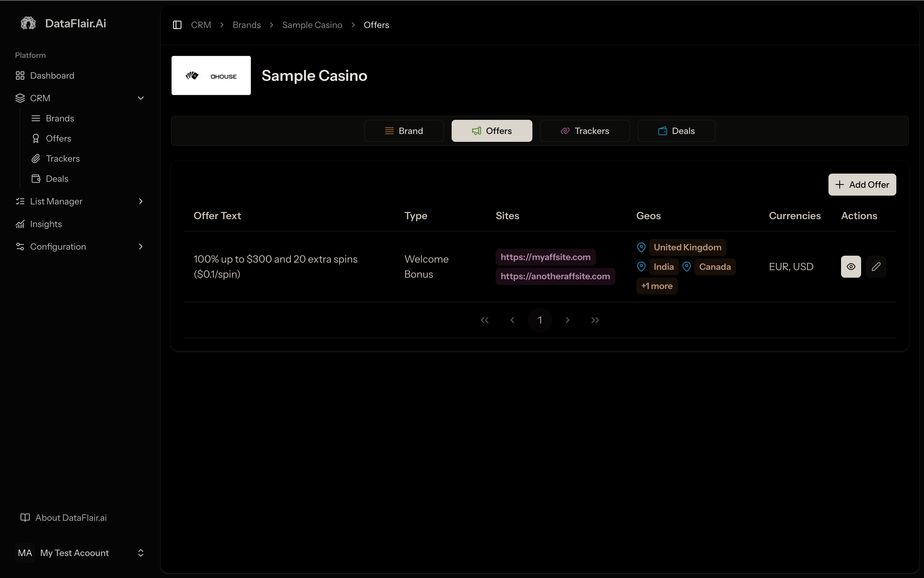
Task: Click the pencil edit-offer icon
Action: click(876, 266)
